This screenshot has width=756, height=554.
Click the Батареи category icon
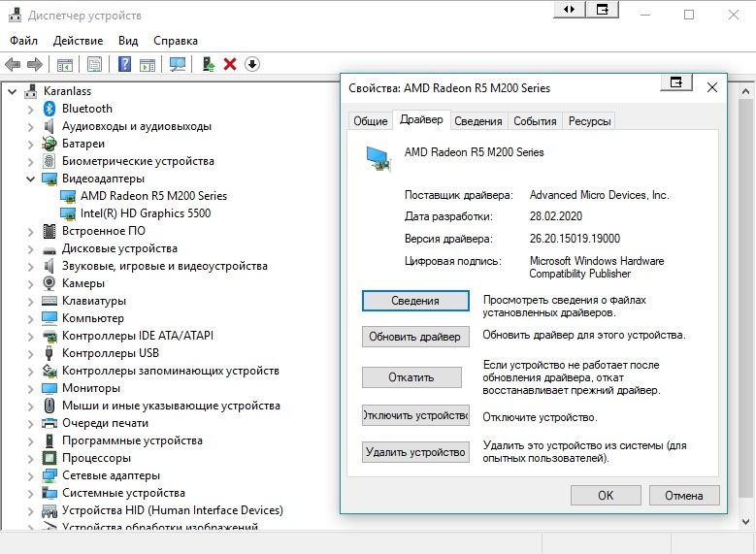tap(49, 144)
